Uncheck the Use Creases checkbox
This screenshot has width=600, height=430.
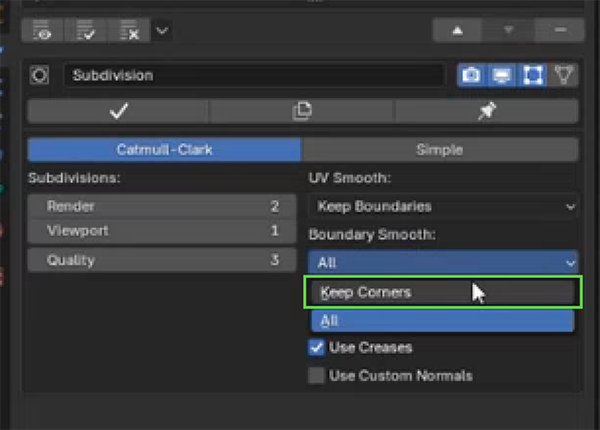point(316,348)
